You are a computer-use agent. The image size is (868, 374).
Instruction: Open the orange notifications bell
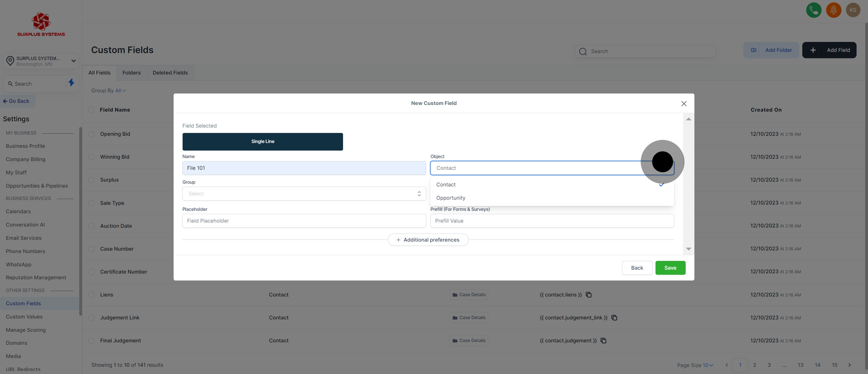tap(833, 10)
